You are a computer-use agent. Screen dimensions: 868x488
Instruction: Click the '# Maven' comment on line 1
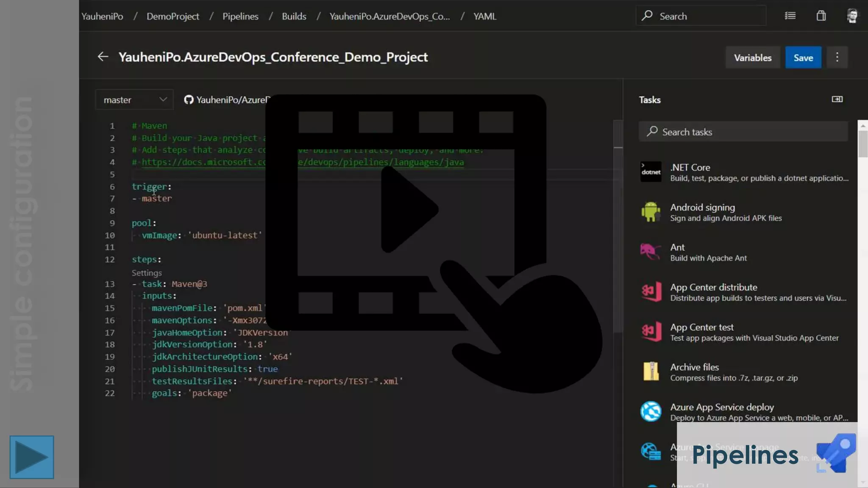point(149,126)
